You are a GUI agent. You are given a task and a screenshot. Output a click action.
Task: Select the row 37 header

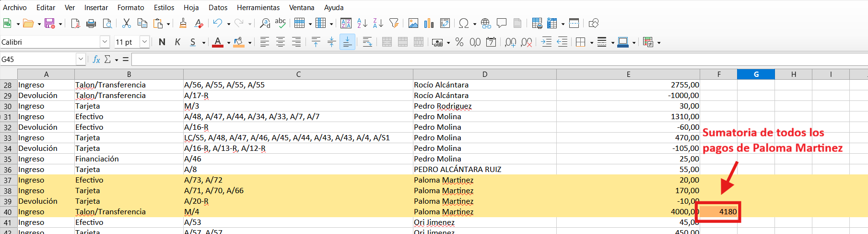coord(8,180)
